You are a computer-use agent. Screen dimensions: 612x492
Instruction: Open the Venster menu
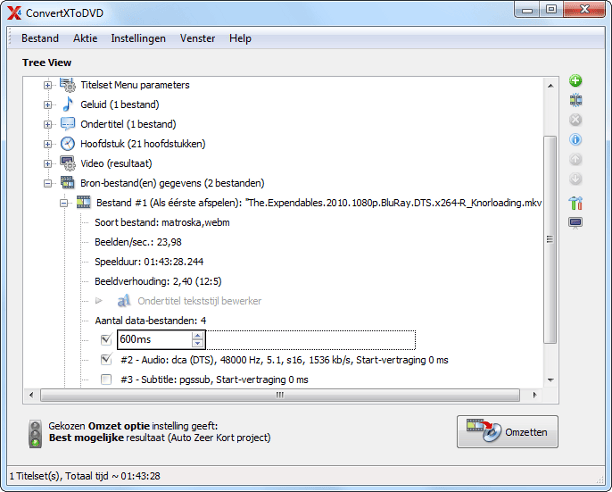pos(197,38)
